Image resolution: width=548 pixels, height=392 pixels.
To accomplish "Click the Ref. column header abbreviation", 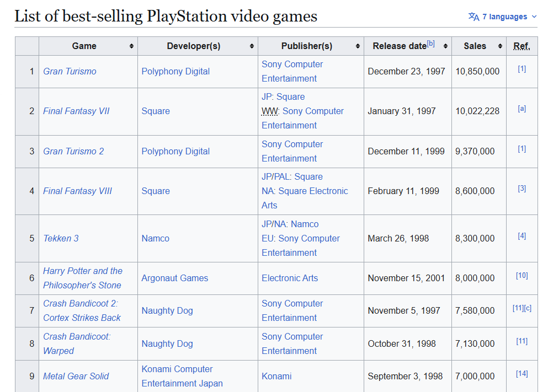I will coord(522,46).
